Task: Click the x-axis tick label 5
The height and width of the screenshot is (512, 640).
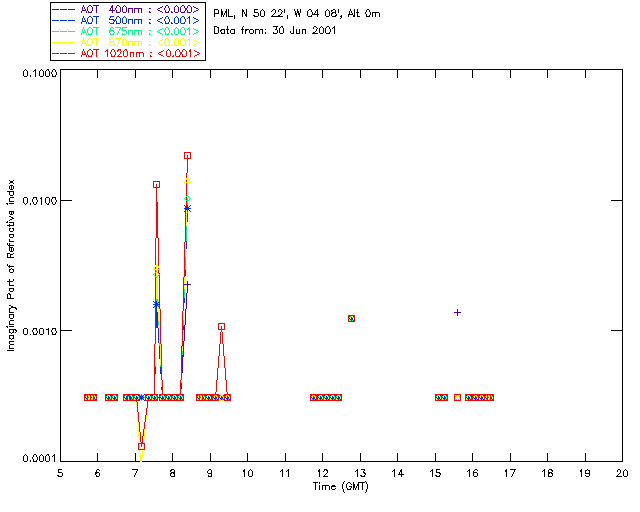Action: click(60, 474)
